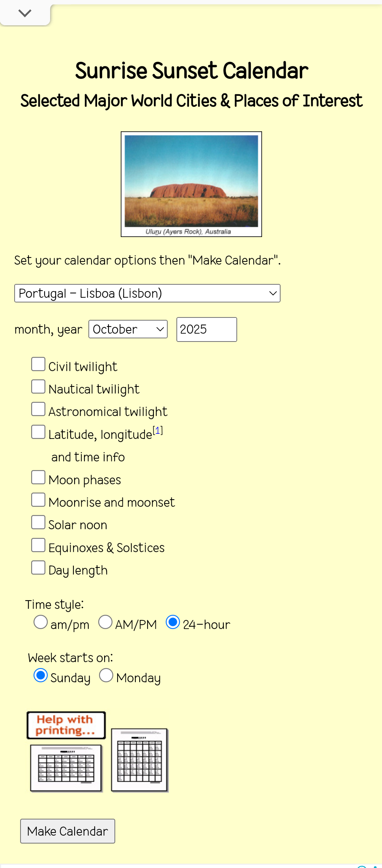382x868 pixels.
Task: Check Moonrise and moonset option
Action: tap(38, 500)
